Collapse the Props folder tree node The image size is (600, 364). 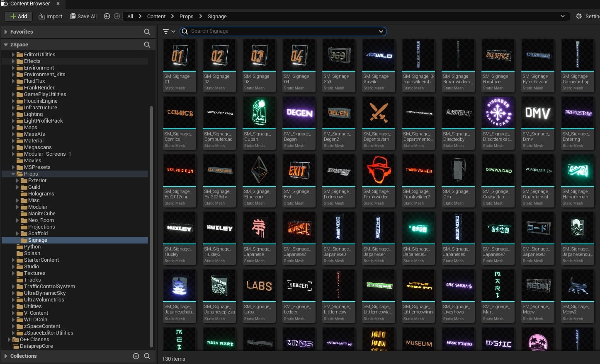14,174
